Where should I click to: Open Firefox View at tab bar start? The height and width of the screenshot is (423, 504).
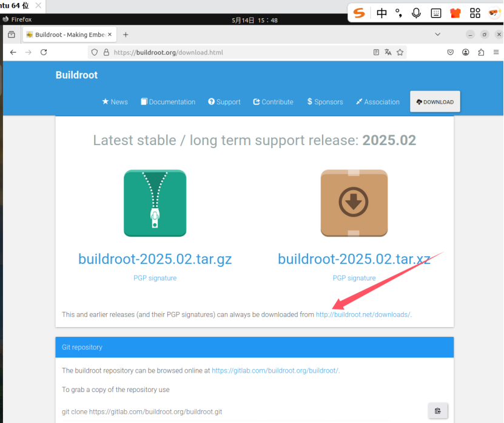(12, 35)
